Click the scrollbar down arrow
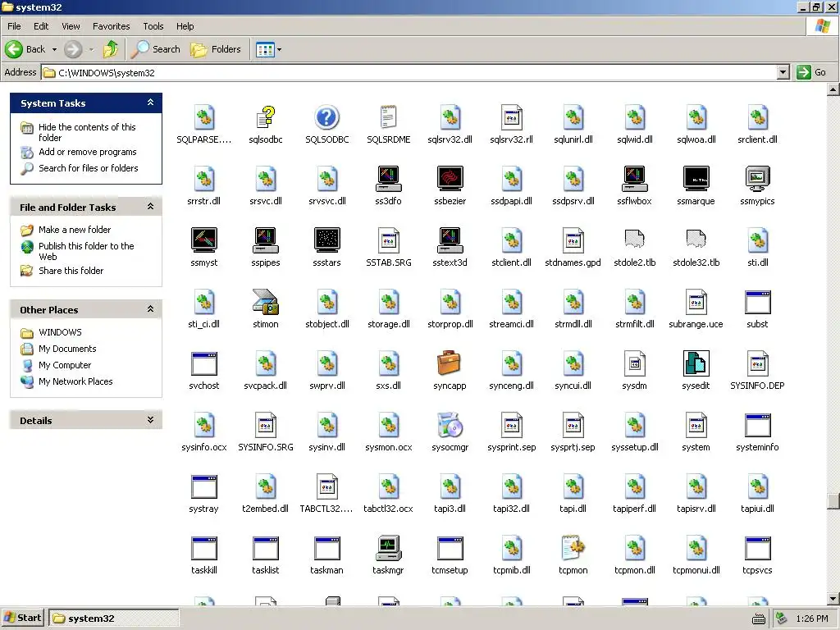The height and width of the screenshot is (630, 840). coord(833,598)
